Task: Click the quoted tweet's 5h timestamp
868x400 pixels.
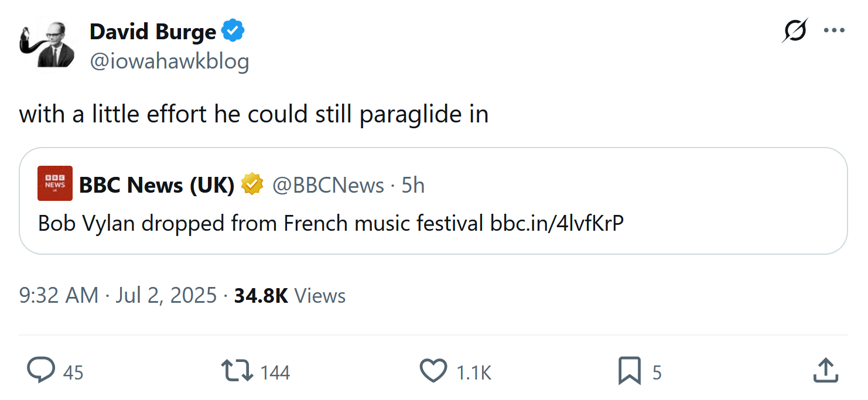Action: [413, 185]
